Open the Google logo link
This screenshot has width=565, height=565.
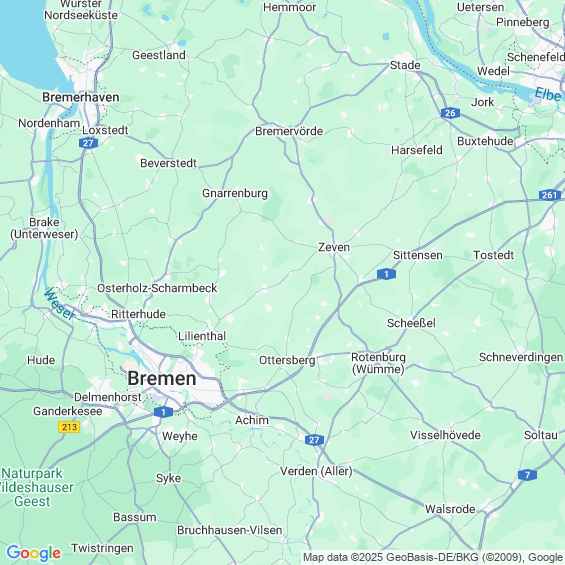[34, 553]
